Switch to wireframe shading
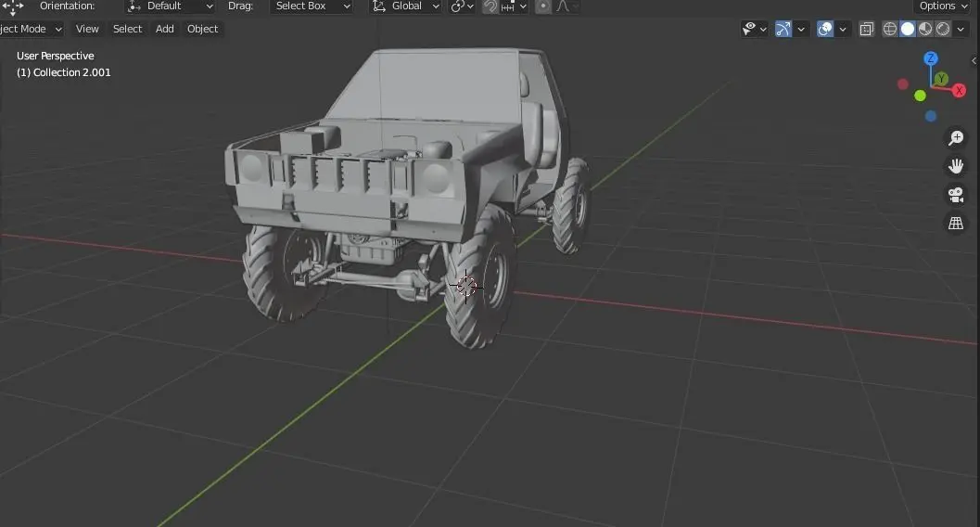The width and height of the screenshot is (980, 527). coord(889,29)
